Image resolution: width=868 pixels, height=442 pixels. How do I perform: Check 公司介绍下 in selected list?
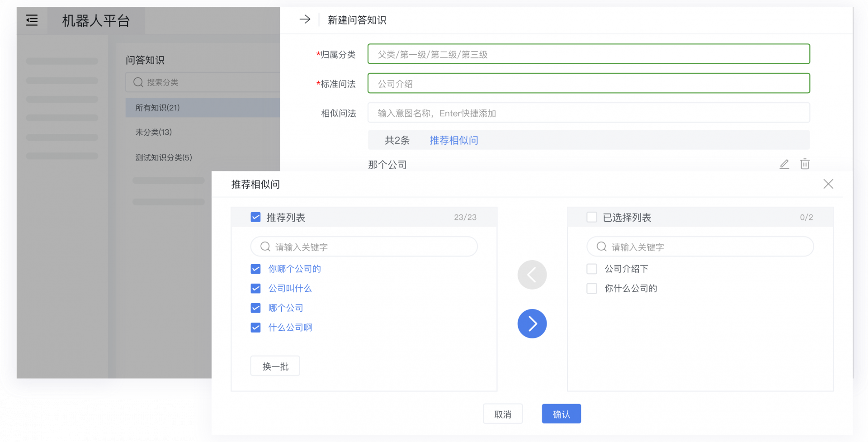(592, 269)
